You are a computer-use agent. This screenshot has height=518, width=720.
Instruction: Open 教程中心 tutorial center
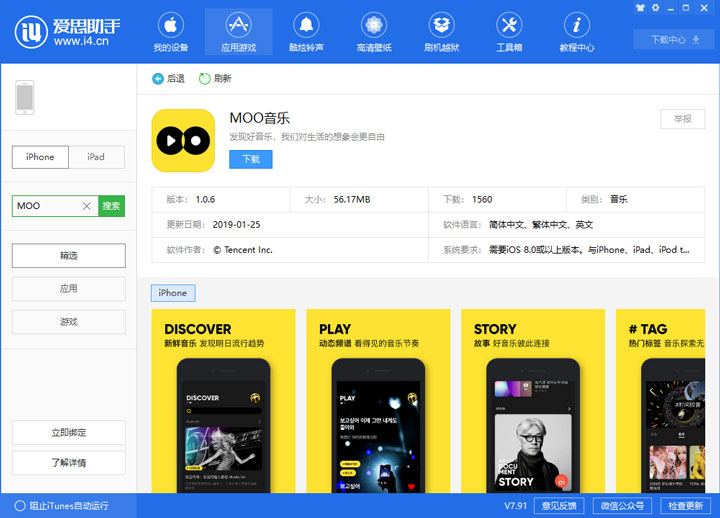tap(577, 32)
